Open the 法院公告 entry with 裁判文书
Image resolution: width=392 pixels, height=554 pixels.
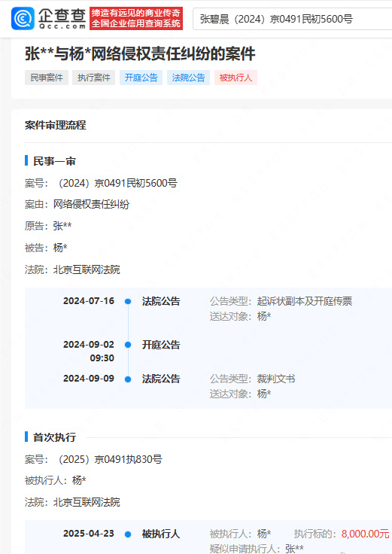coord(161,379)
